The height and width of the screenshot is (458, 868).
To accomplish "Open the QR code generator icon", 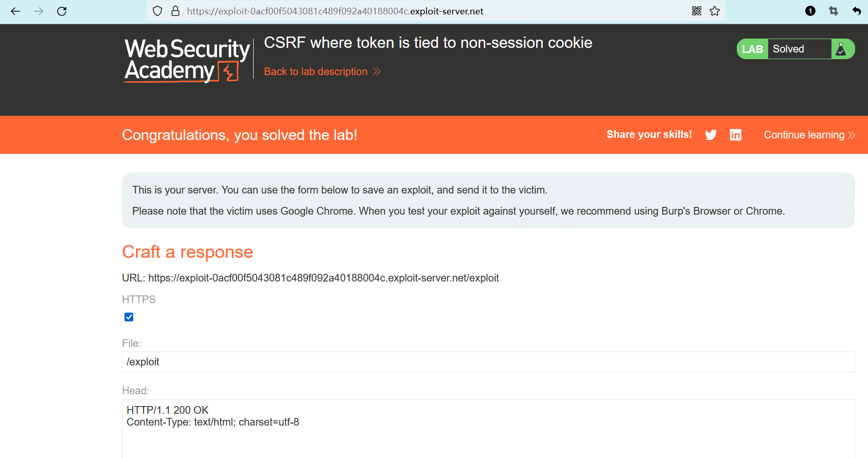I will coord(697,11).
